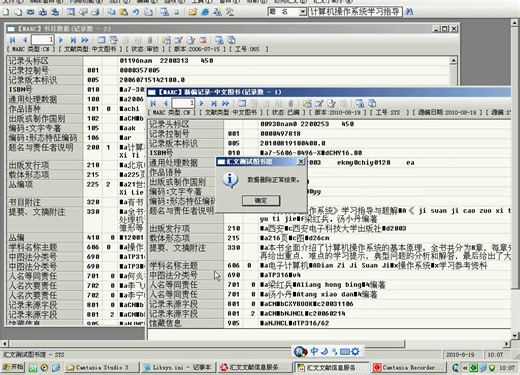Click fast-forward double arrow in 新编记录 window
The width and height of the screenshot is (520, 375).
point(226,103)
